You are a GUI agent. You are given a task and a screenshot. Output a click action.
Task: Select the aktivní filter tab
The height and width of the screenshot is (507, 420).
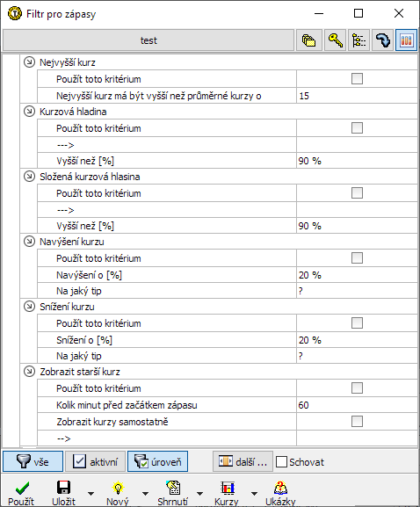(95, 461)
